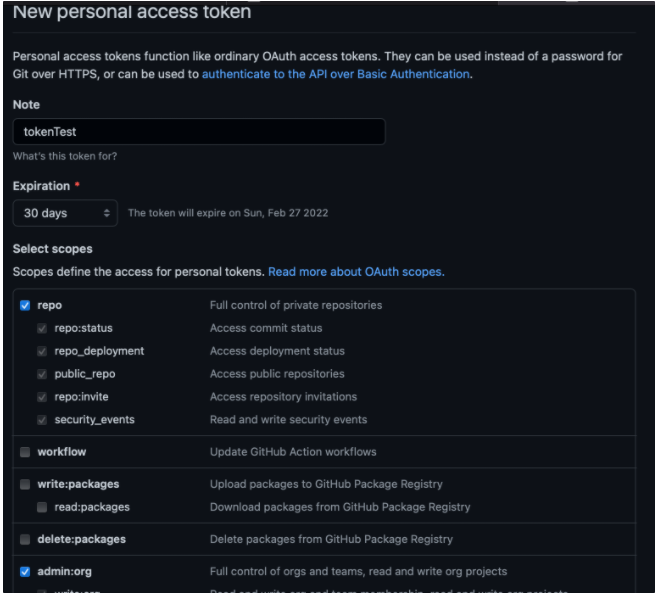Screen dimensions: 660x600
Task: Check the repo scope checkbox
Action: pos(25,305)
